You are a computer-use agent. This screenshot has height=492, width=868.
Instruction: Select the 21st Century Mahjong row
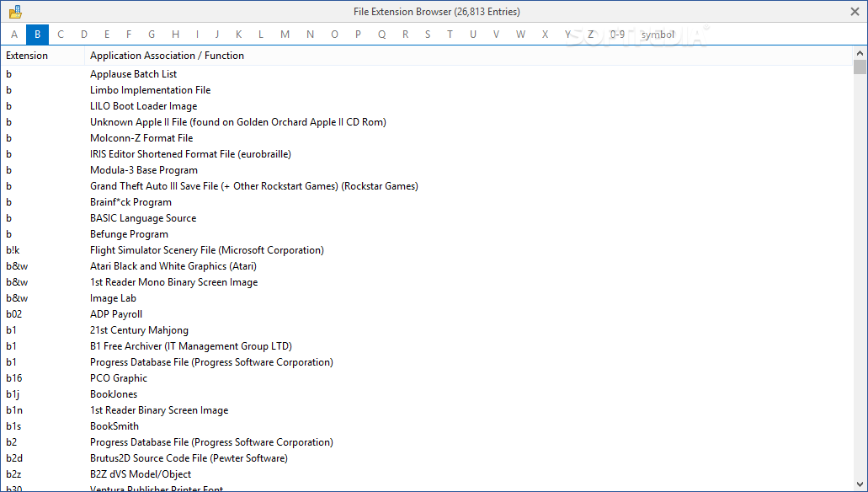pyautogui.click(x=426, y=330)
